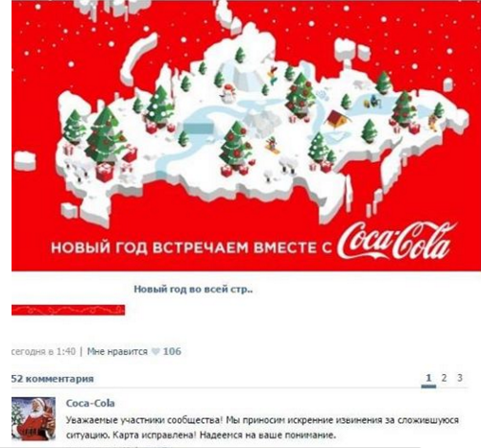Open the 52 комментария comments header
Image resolution: width=481 pixels, height=448 pixels.
click(53, 379)
